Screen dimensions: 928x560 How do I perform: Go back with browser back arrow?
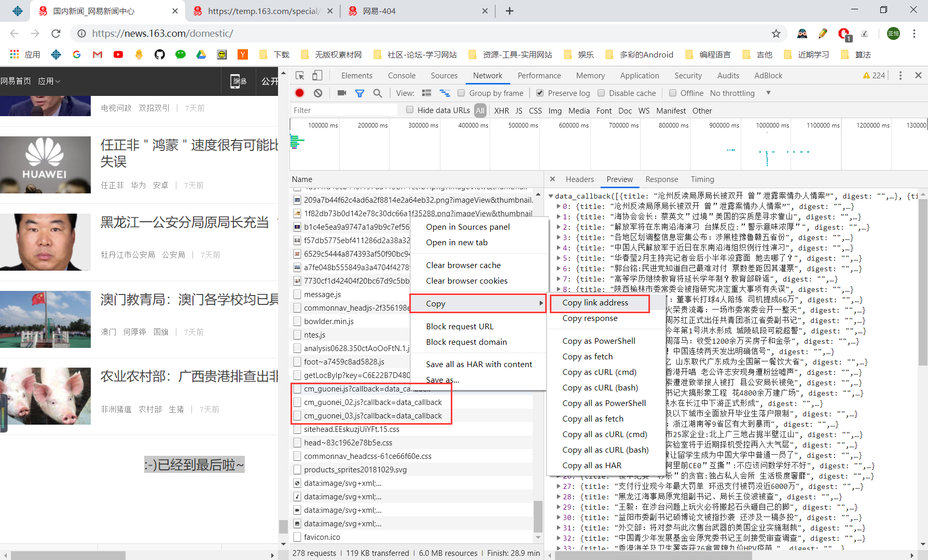pos(14,33)
